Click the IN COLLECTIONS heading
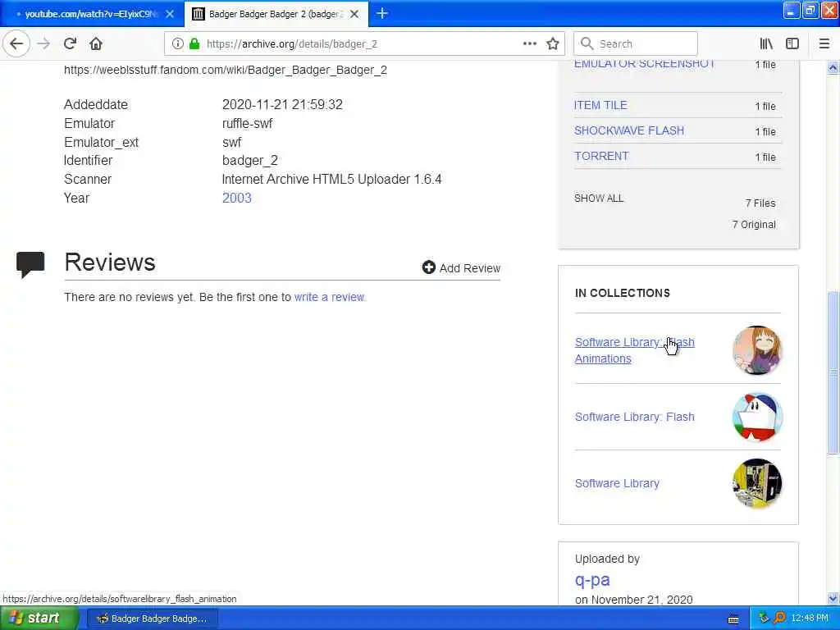Image resolution: width=840 pixels, height=630 pixels. pyautogui.click(x=622, y=293)
